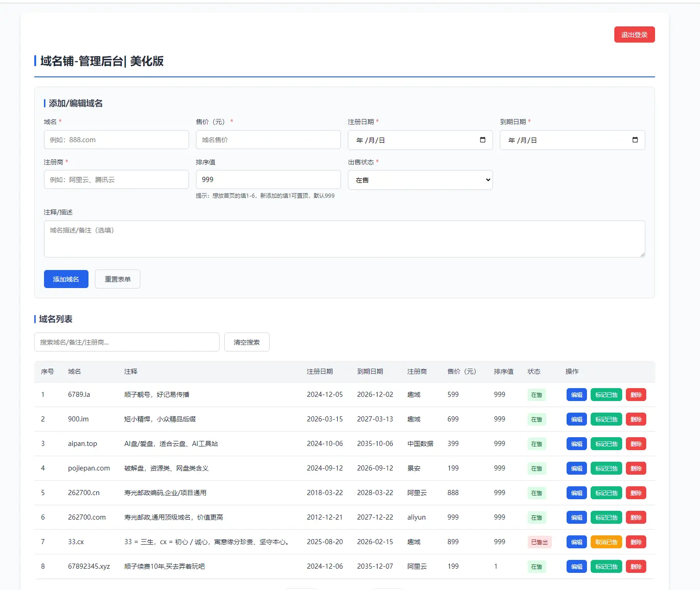Image resolution: width=700 pixels, height=590 pixels.
Task: Focus the domain list search box
Action: [127, 342]
